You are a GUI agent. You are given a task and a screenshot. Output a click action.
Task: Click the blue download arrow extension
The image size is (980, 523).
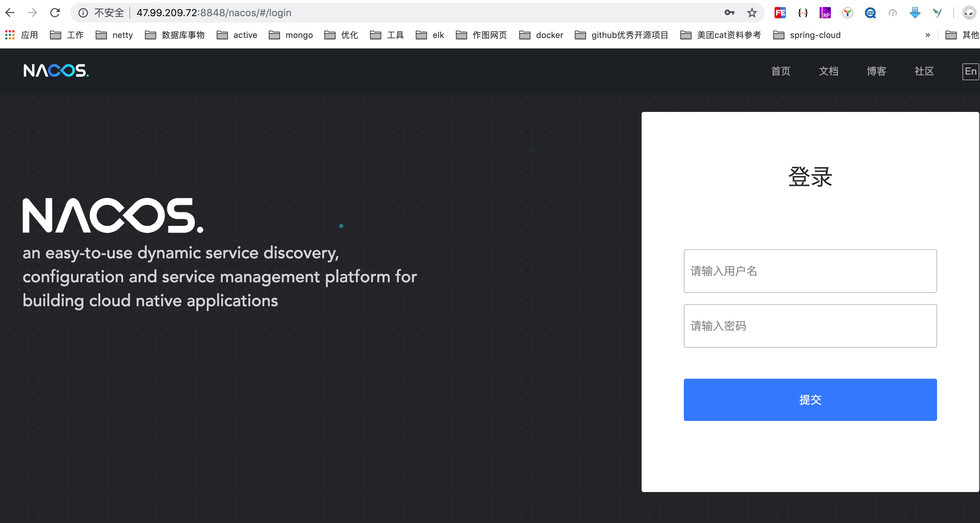[x=915, y=13]
